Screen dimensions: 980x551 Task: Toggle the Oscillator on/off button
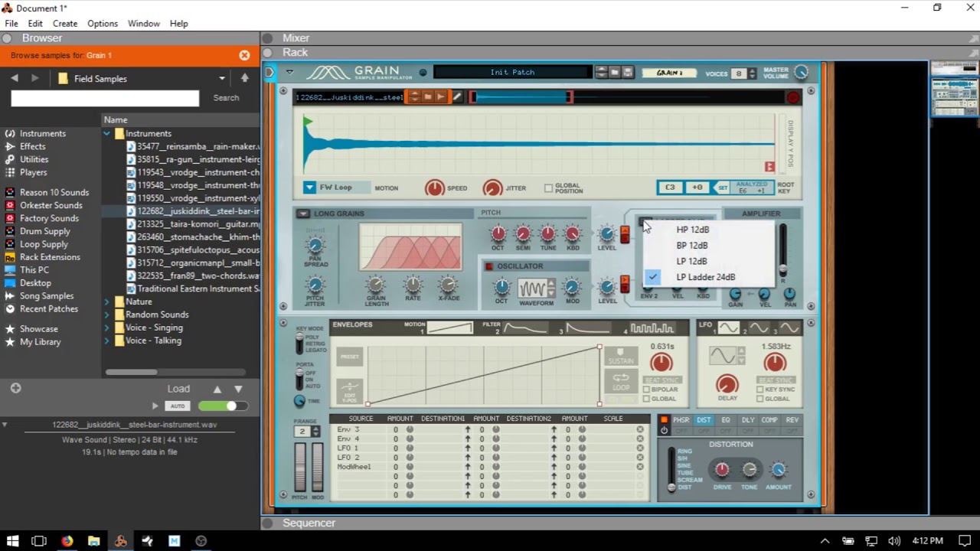489,266
